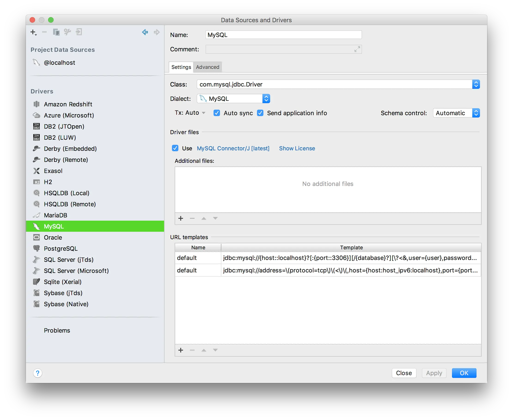Click the Show License link

(297, 148)
